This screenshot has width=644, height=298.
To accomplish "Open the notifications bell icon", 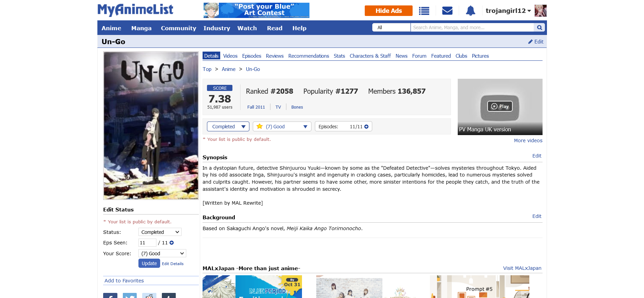I will (470, 11).
